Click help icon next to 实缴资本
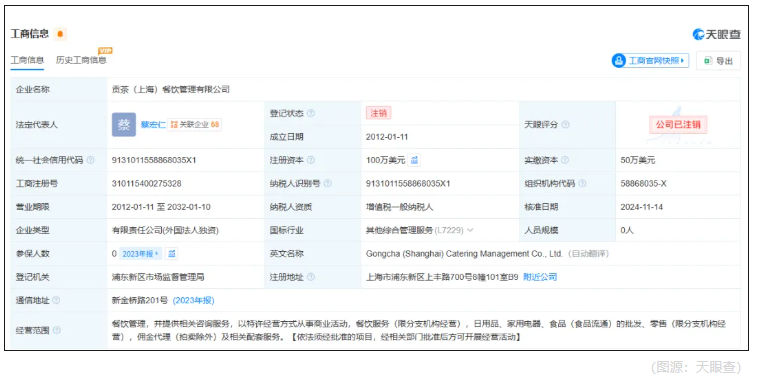 [565, 160]
